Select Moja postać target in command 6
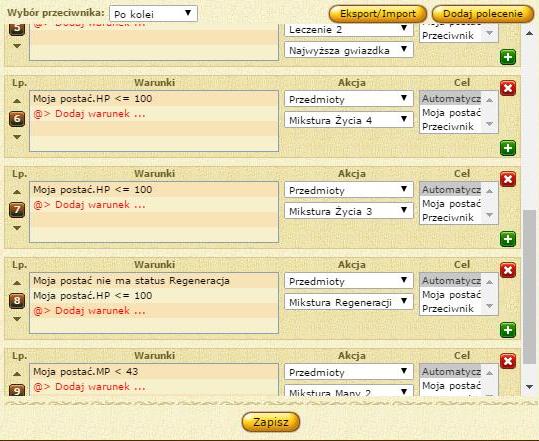Screen dimensions: 539x441 (451, 113)
